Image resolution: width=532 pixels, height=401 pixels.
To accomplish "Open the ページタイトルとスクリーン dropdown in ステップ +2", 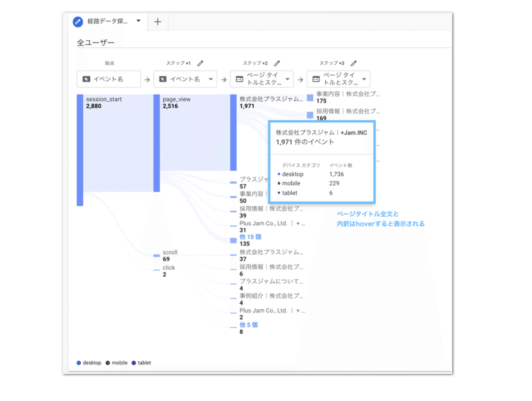I will point(289,78).
